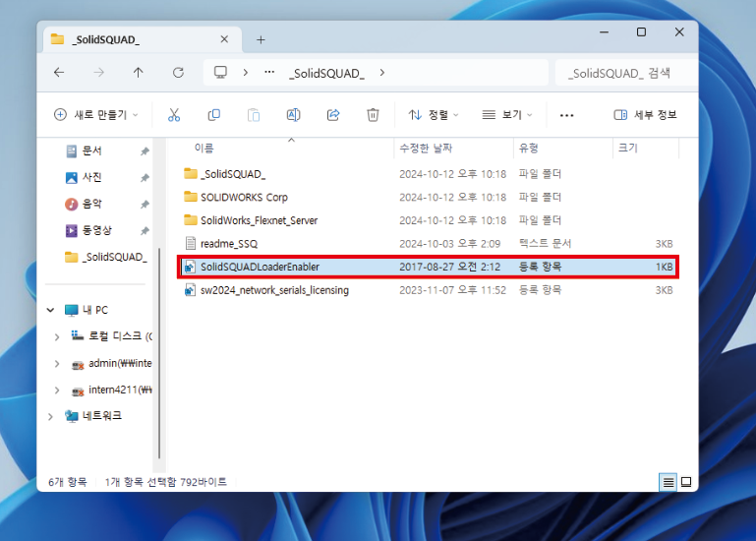Image resolution: width=756 pixels, height=541 pixels.
Task: Select _SolidSQUAD_ folder in the sidebar
Action: tap(114, 258)
